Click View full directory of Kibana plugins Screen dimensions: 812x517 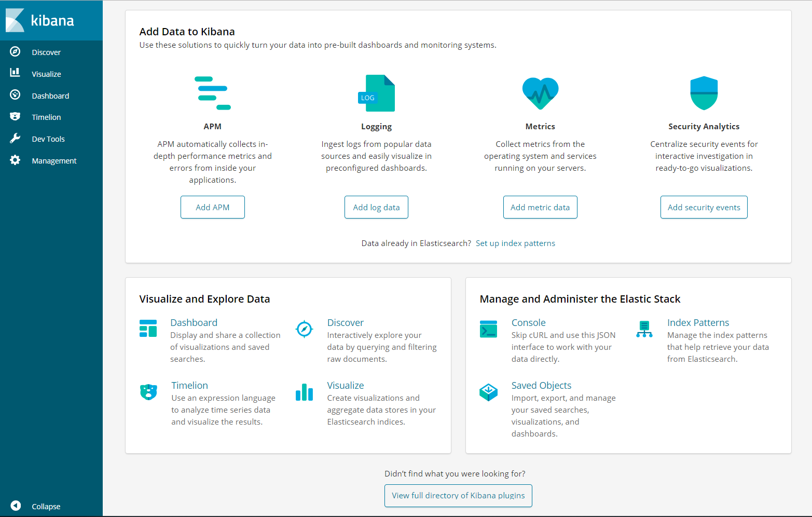click(458, 496)
